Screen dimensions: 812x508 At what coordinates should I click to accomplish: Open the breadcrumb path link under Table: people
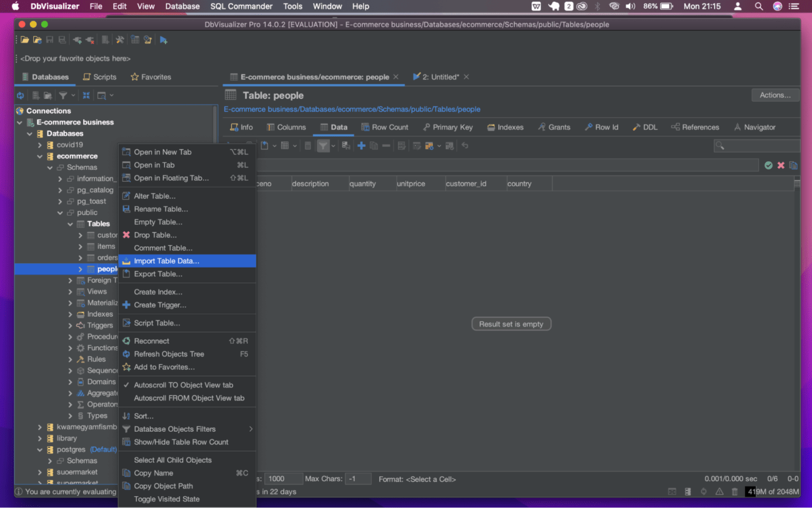(353, 109)
